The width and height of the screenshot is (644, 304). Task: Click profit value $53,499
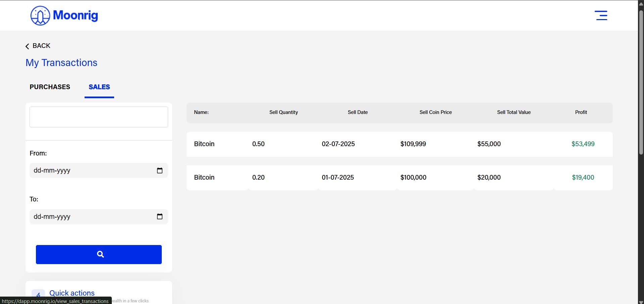pos(583,144)
